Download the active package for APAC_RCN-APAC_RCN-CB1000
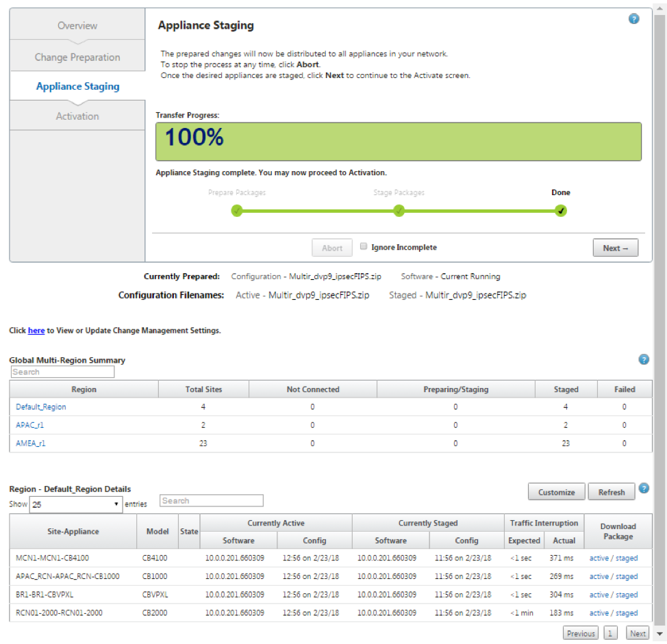Screen dimensions: 667x644 pos(599,576)
